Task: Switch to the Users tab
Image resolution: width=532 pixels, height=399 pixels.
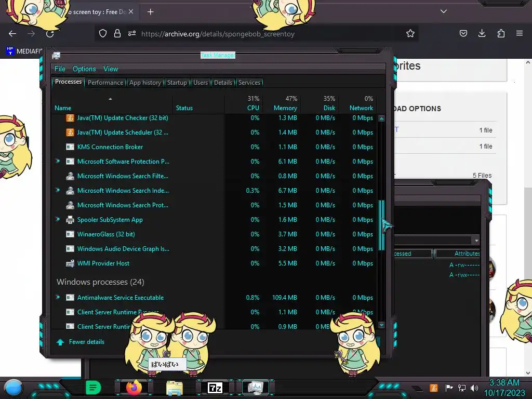Action: [x=201, y=83]
